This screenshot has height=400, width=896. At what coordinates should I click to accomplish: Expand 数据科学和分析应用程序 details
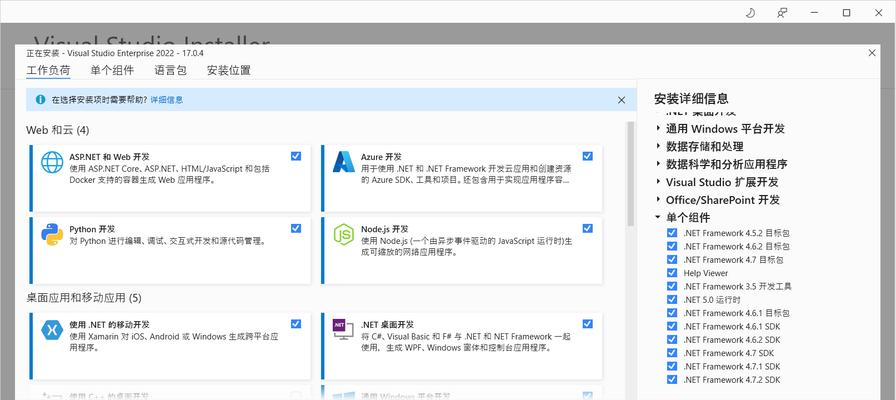tap(658, 164)
